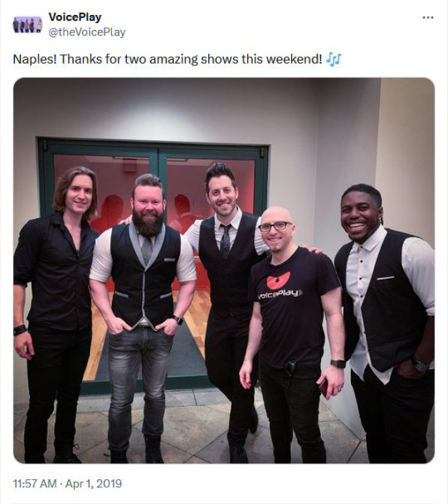448x504 pixels.
Task: Click the green-framed glass door in photo
Action: (x=153, y=264)
